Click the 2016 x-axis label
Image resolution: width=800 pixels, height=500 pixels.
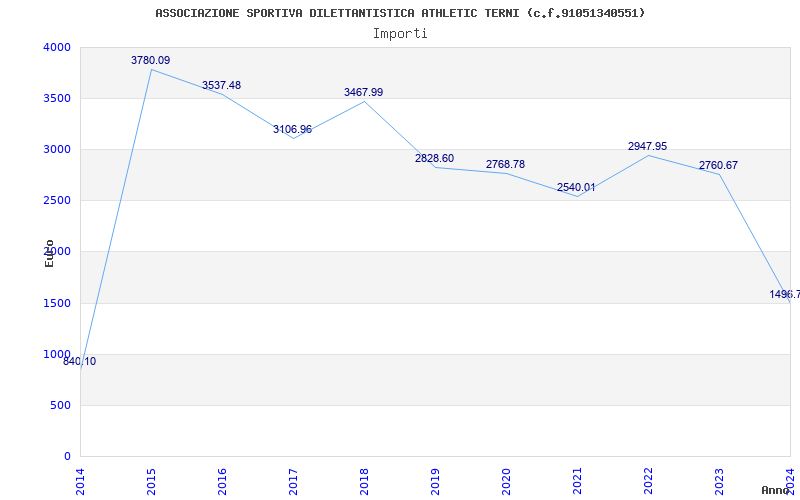point(222,481)
